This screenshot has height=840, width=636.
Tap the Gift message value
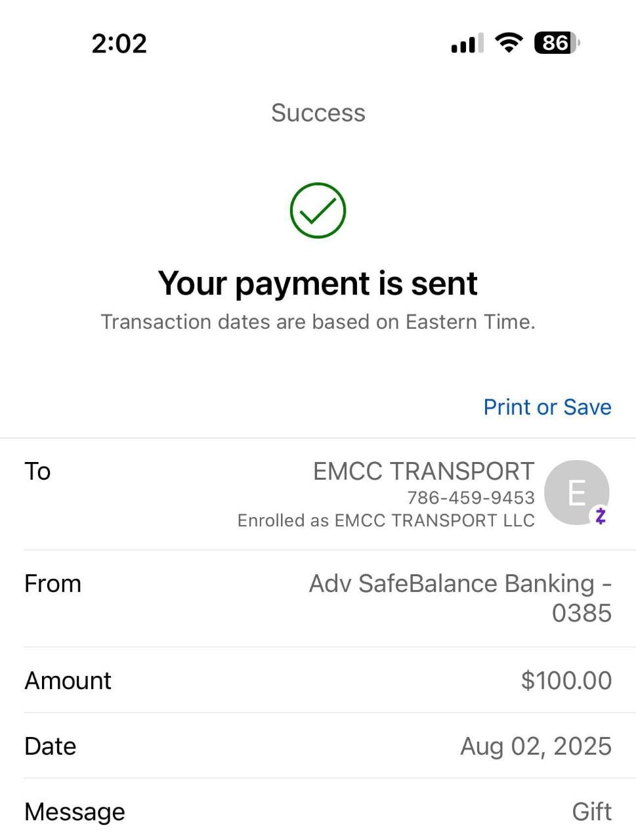pos(591,812)
